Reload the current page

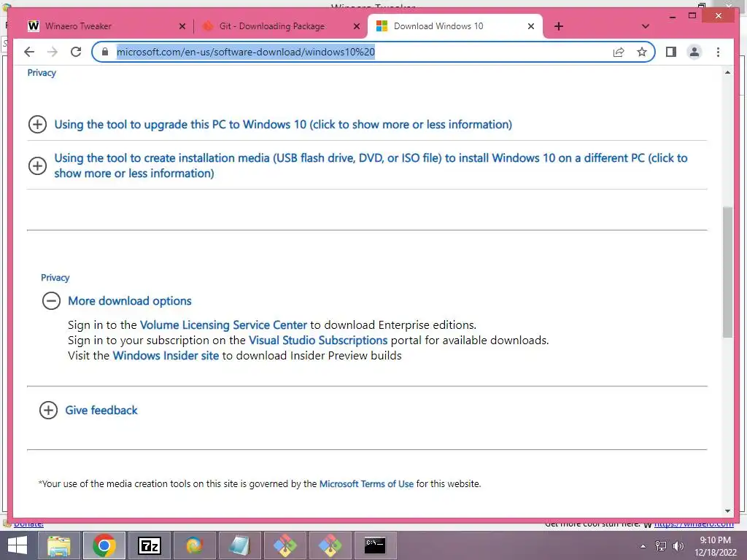coord(76,52)
